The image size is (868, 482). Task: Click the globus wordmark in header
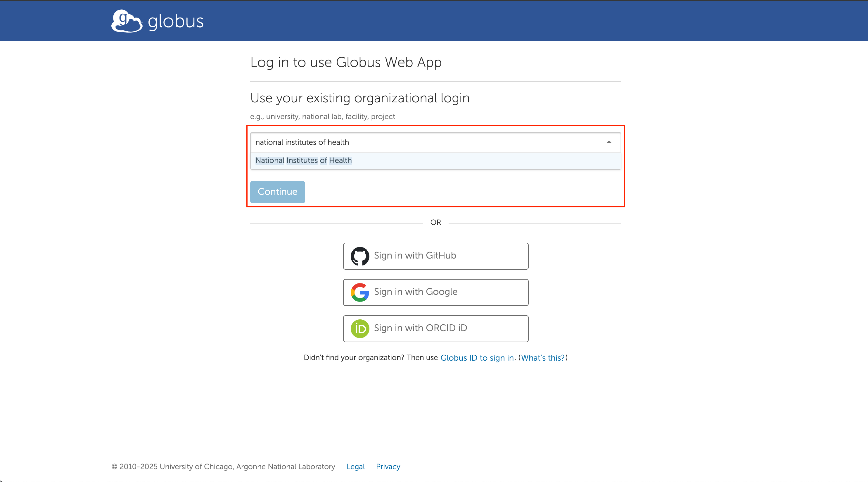point(176,22)
